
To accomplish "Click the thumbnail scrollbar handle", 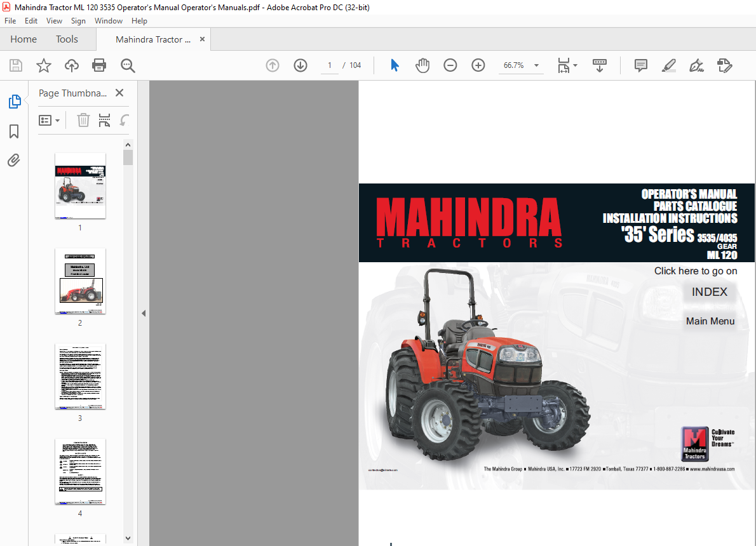I will point(128,157).
